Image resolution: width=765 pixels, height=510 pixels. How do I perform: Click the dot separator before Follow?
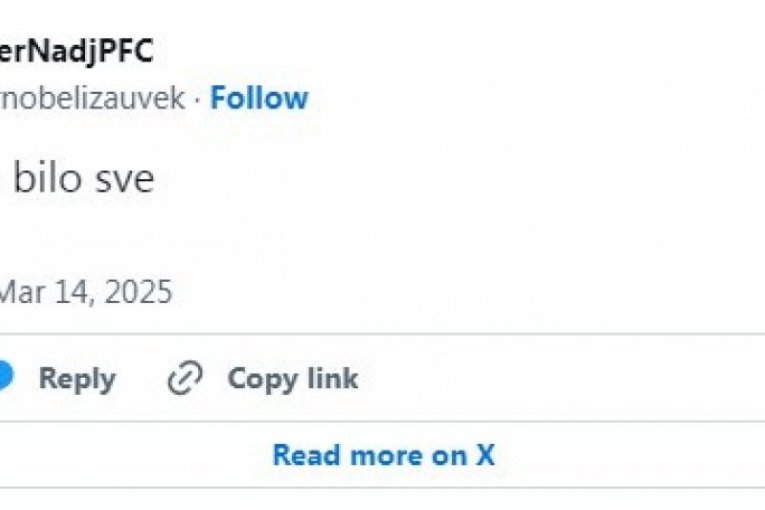tap(197, 98)
